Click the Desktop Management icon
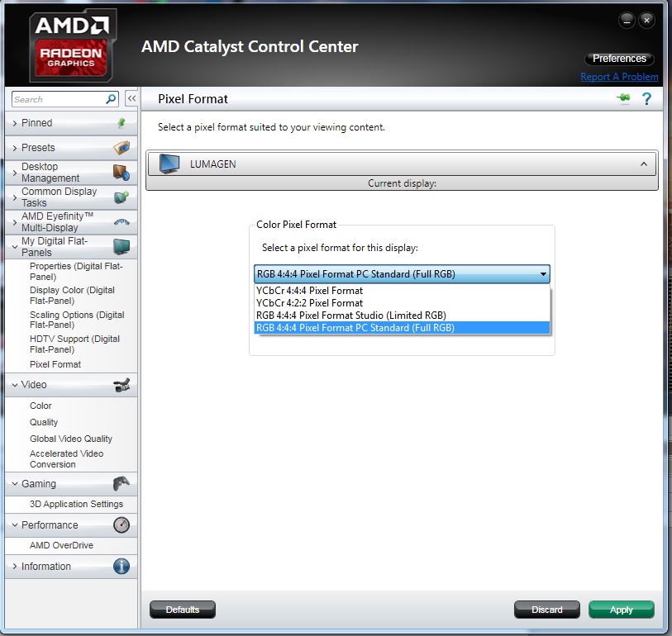The image size is (672, 636). click(122, 172)
